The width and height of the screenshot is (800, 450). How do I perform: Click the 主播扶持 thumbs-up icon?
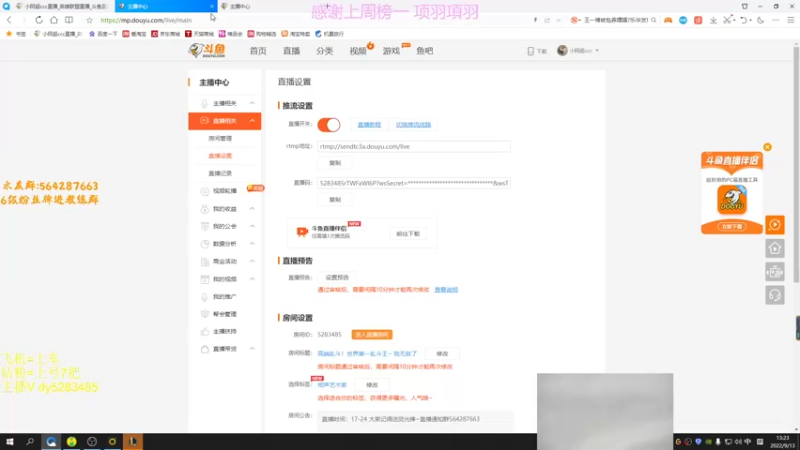pyautogui.click(x=205, y=331)
